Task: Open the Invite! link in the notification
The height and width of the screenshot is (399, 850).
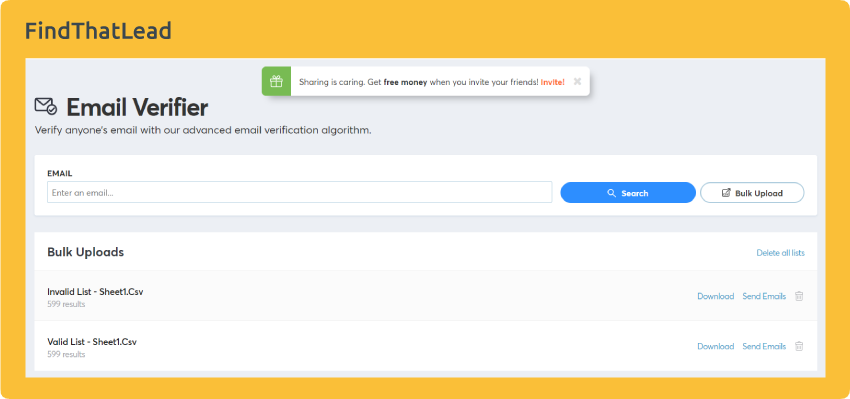Action: [552, 82]
